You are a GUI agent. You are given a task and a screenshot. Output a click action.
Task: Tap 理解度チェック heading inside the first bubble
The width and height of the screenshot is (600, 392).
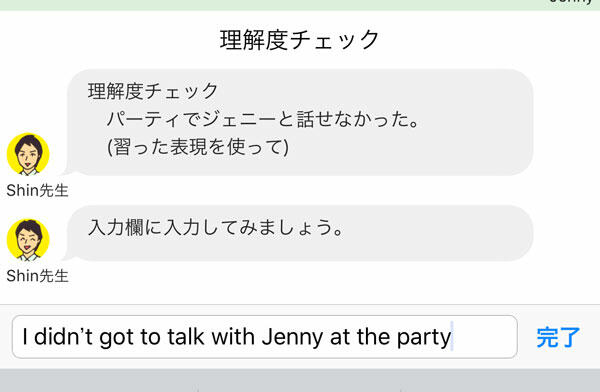click(153, 91)
